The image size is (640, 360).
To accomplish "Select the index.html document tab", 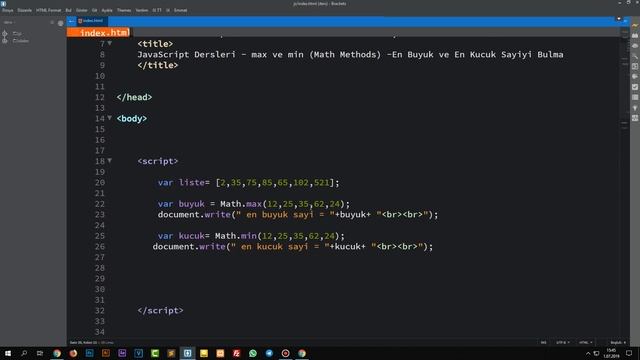I will click(x=92, y=21).
